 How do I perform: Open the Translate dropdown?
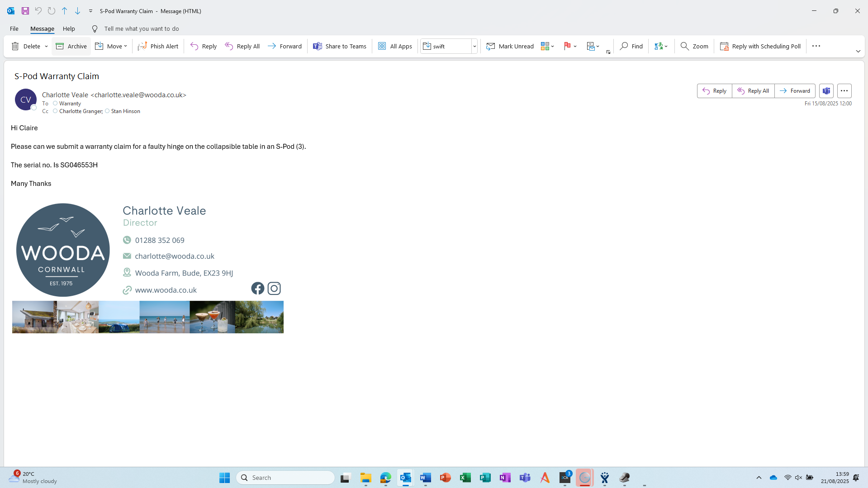click(661, 46)
